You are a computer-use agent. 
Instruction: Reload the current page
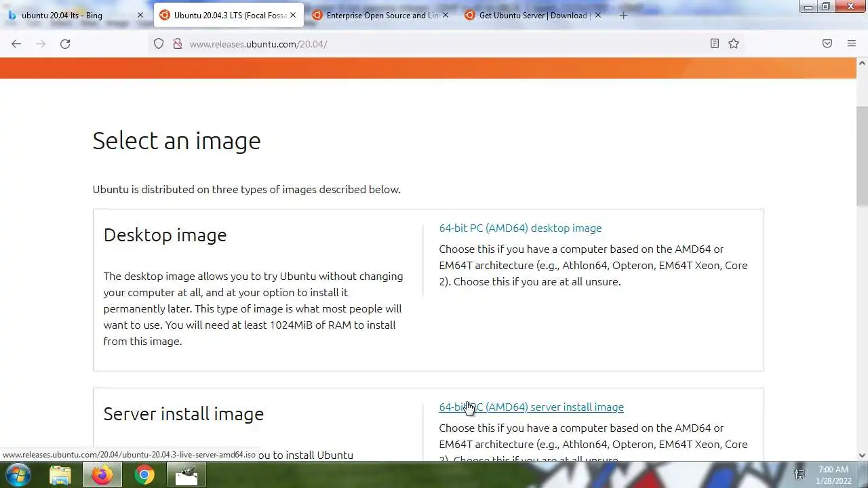(x=65, y=43)
